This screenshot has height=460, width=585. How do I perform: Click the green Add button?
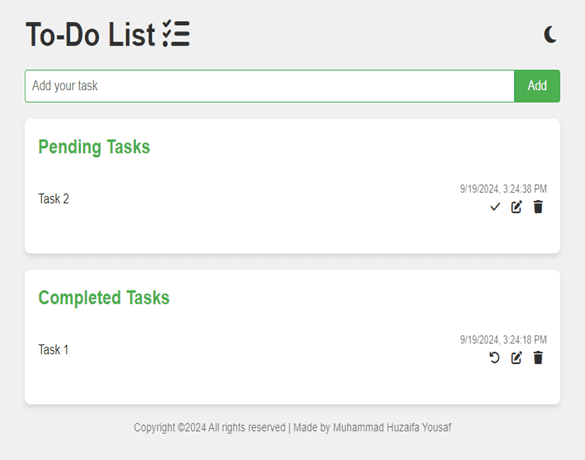point(537,86)
